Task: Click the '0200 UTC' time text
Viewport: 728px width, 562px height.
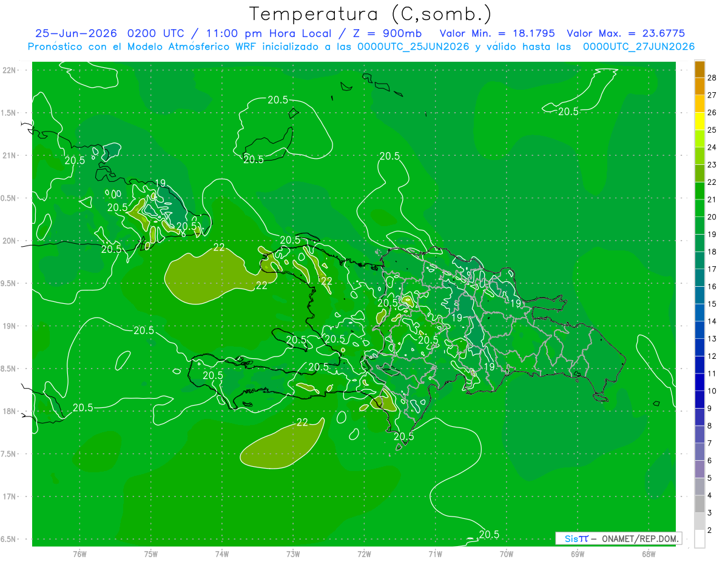Action: pos(157,33)
